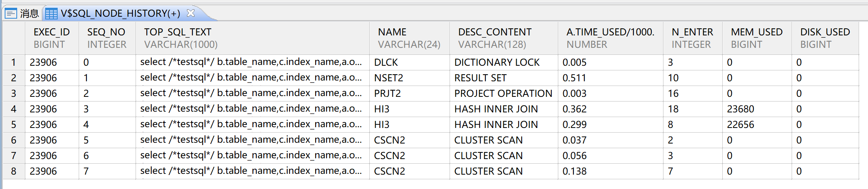Click the HI3 name cell with time 0.299
868x189 pixels.
coord(409,124)
